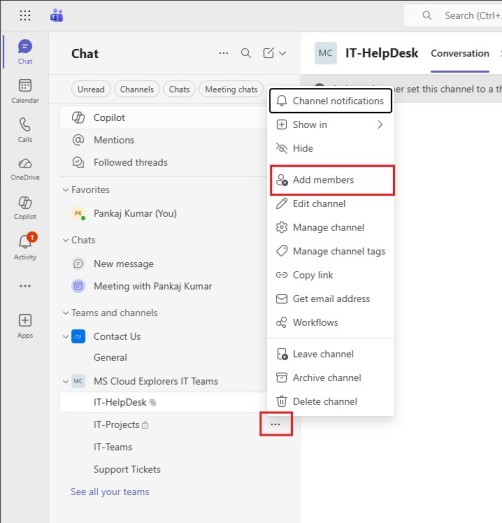Collapse the MS Cloud Explorers IT Teams
This screenshot has width=502, height=523.
coord(66,381)
